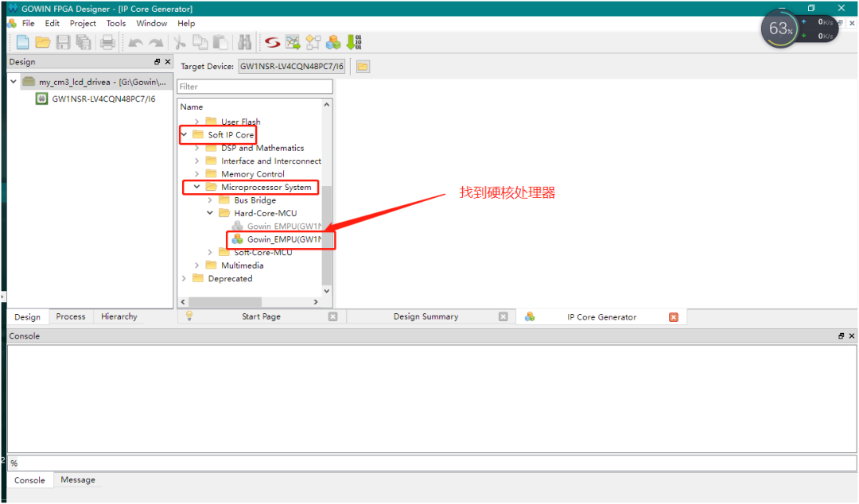Switch to the Hierarchy tab

119,316
